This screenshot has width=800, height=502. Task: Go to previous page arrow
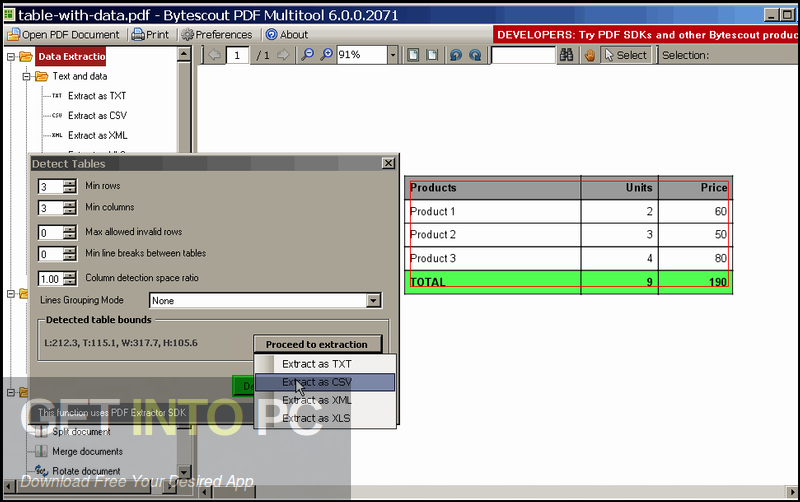[x=214, y=55]
